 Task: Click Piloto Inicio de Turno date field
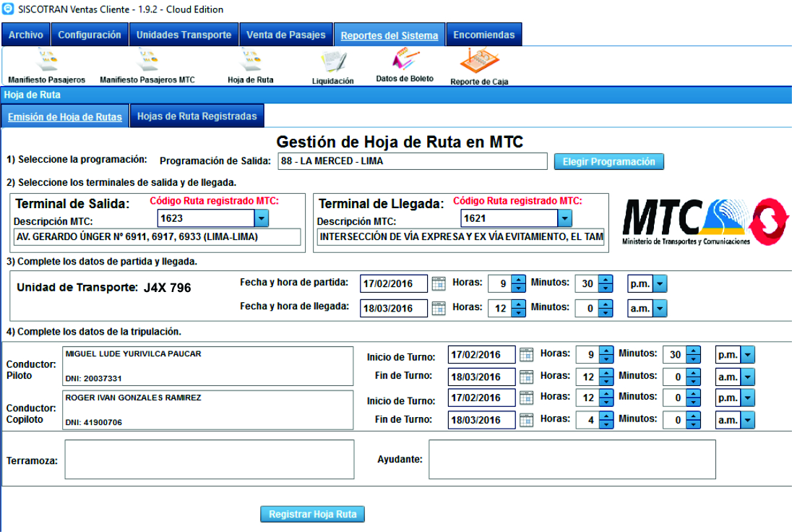tap(481, 355)
